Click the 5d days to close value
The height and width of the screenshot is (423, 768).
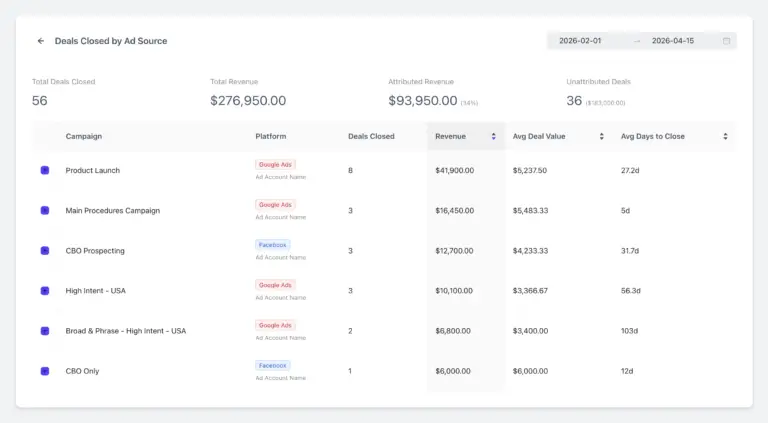pos(625,211)
